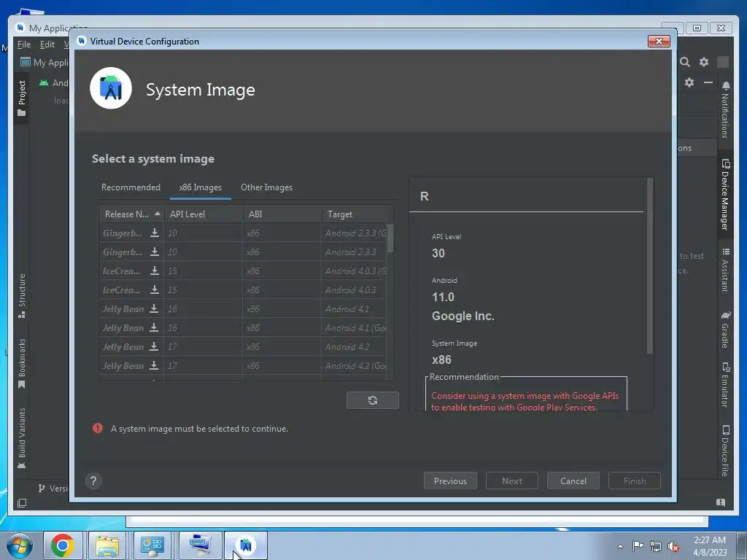Open the help question mark button
Viewport: 747px width, 560px height.
pos(93,481)
